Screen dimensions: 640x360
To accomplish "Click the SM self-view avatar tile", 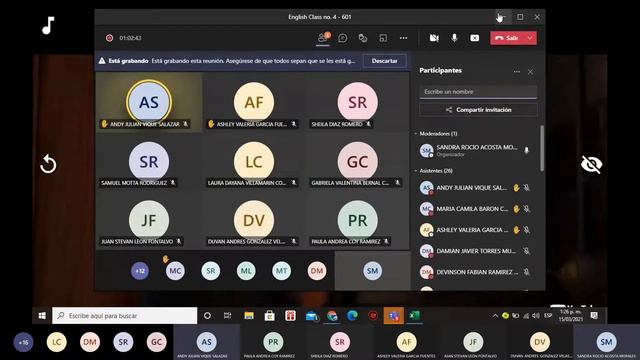I will [372, 271].
